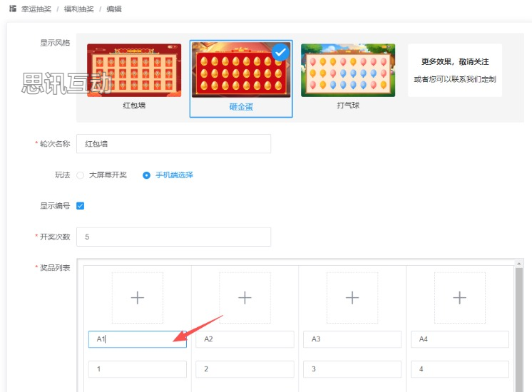Select the 红包墙 display style thumbnail
532x392 pixels.
pos(134,71)
